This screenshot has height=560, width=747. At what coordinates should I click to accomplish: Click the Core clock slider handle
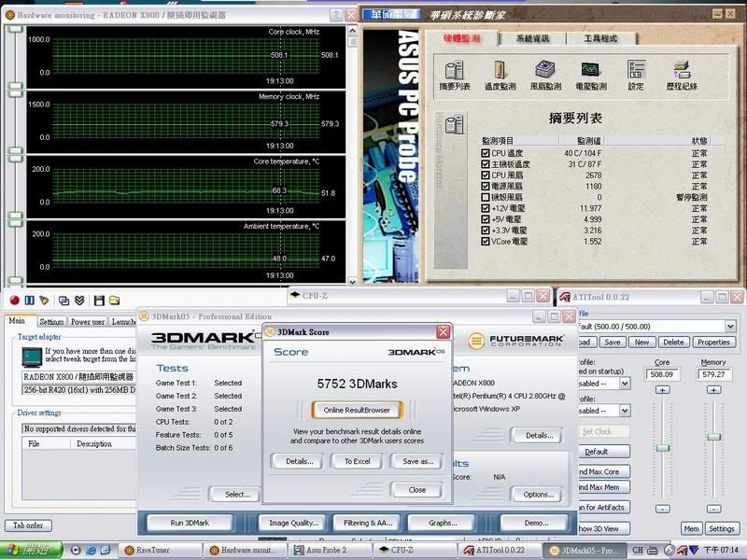[x=662, y=448]
